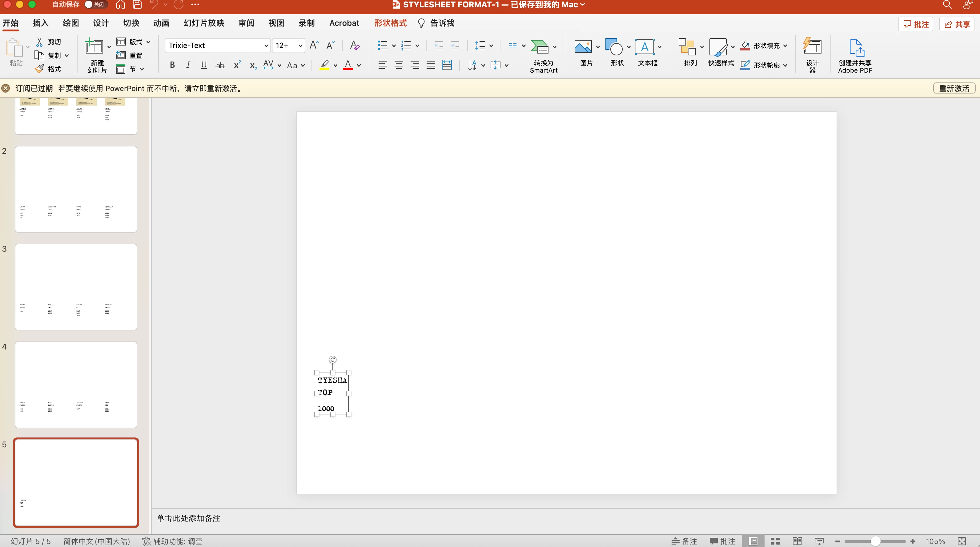Image resolution: width=980 pixels, height=547 pixels.
Task: Open slide sorter view icon
Action: point(775,541)
